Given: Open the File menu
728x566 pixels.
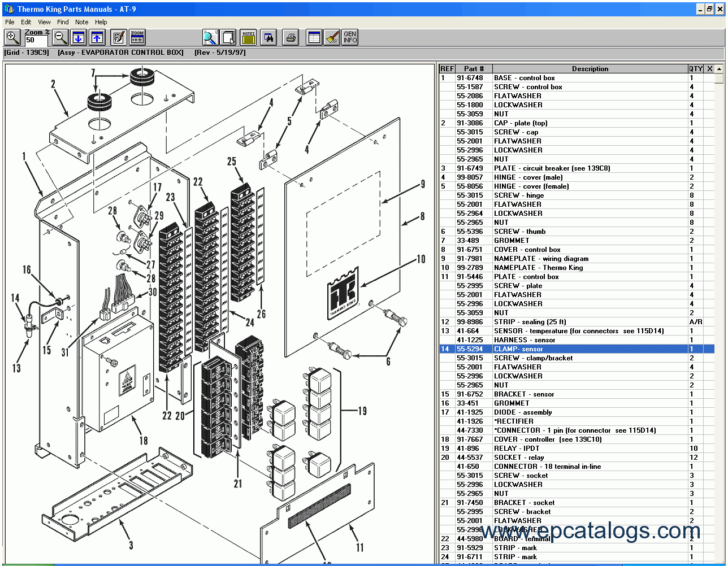Looking at the screenshot, I should 10,22.
